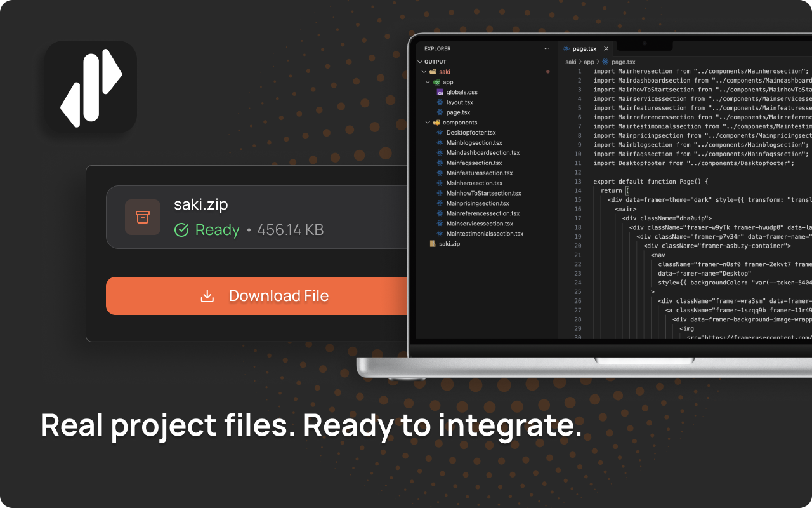Click the app logo icon
The image size is (812, 508).
coord(91,87)
